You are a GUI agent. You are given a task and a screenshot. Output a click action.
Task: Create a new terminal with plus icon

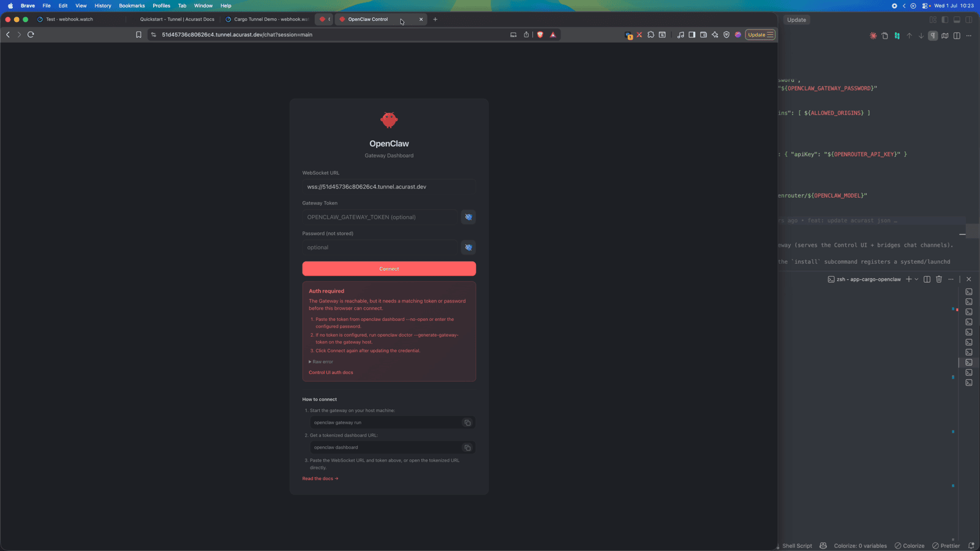point(908,279)
